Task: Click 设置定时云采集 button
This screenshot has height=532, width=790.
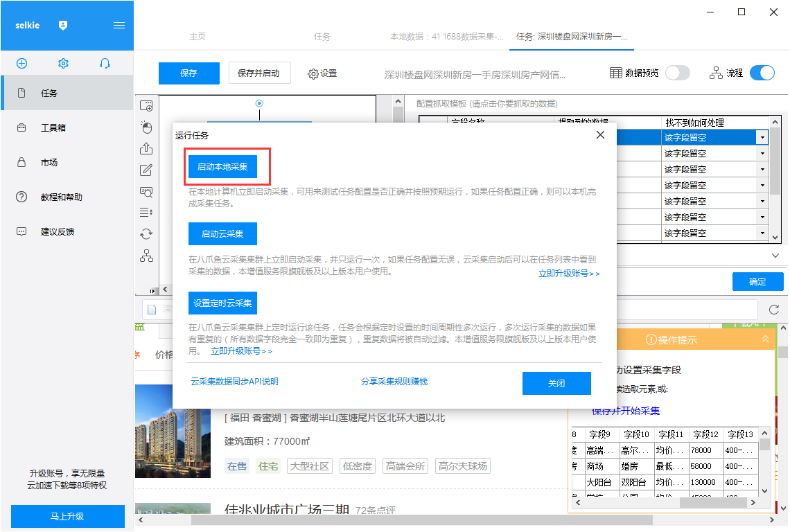Action: click(222, 303)
